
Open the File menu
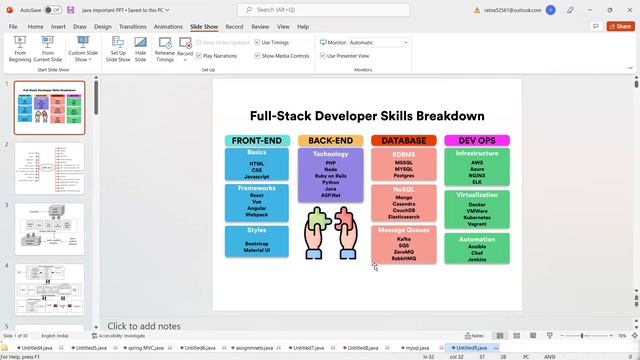pyautogui.click(x=13, y=27)
